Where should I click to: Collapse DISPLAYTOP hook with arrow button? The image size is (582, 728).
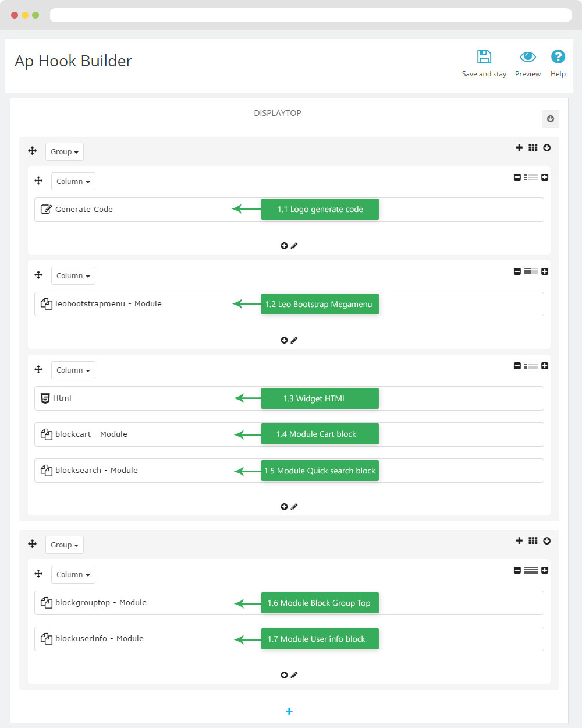(551, 119)
